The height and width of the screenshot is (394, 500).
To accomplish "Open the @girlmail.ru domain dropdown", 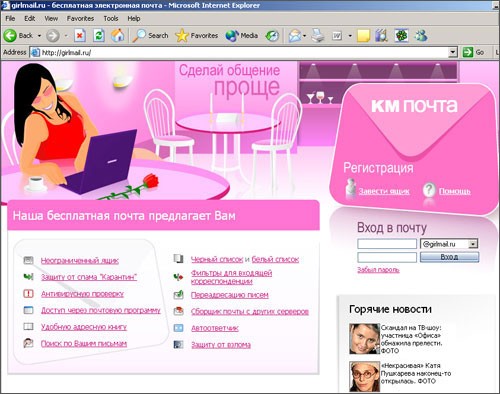I will coord(472,244).
